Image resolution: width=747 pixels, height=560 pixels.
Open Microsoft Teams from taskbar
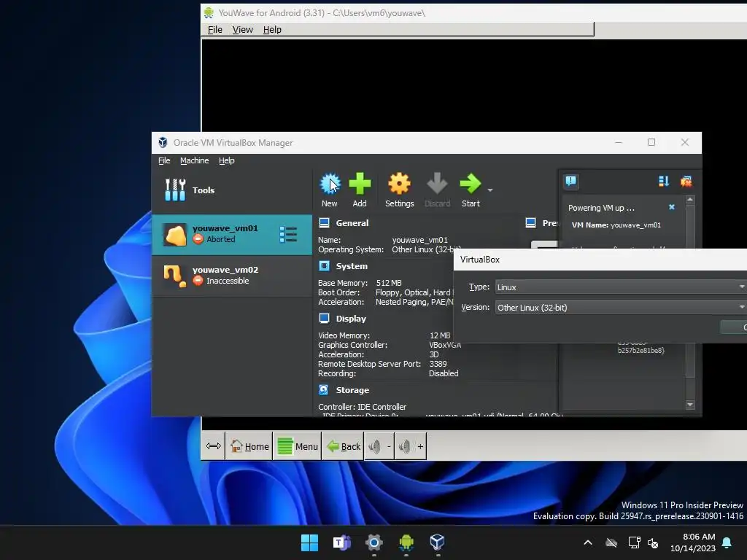click(x=342, y=542)
